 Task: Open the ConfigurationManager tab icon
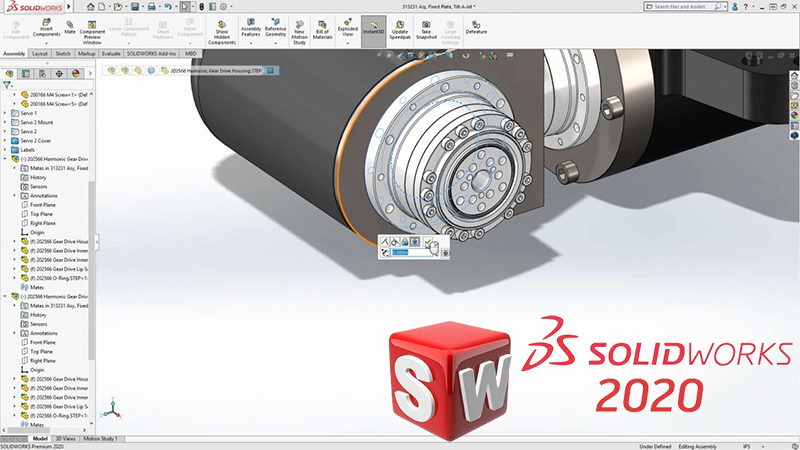(x=42, y=73)
